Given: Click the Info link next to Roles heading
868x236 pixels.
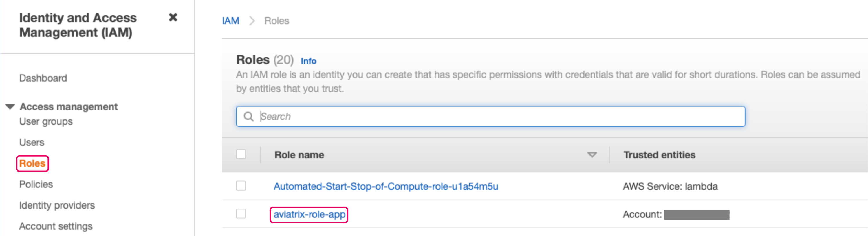Looking at the screenshot, I should point(309,61).
